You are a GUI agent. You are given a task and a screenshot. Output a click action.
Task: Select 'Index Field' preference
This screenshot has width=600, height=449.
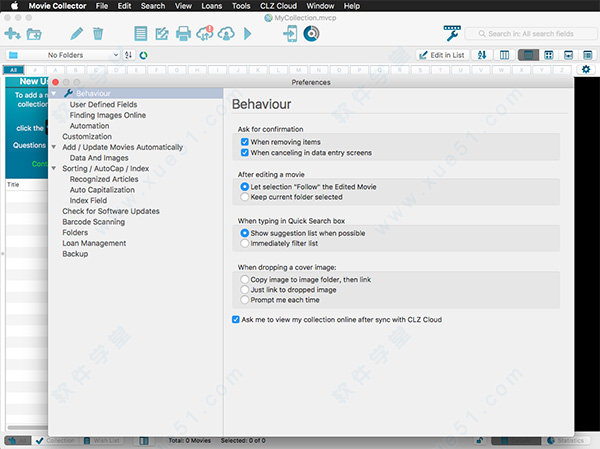click(x=88, y=201)
